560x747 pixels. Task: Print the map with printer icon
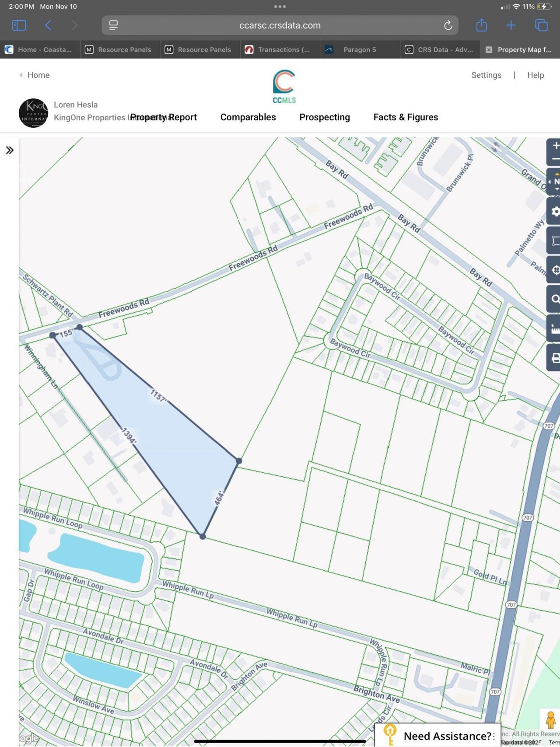pos(555,358)
